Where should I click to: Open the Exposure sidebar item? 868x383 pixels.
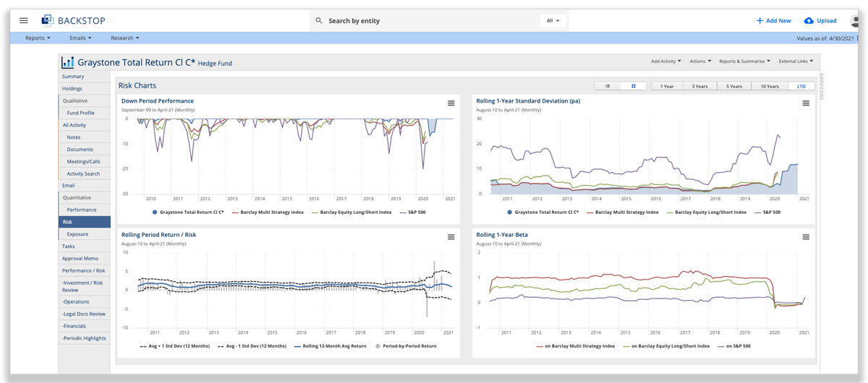(85, 234)
